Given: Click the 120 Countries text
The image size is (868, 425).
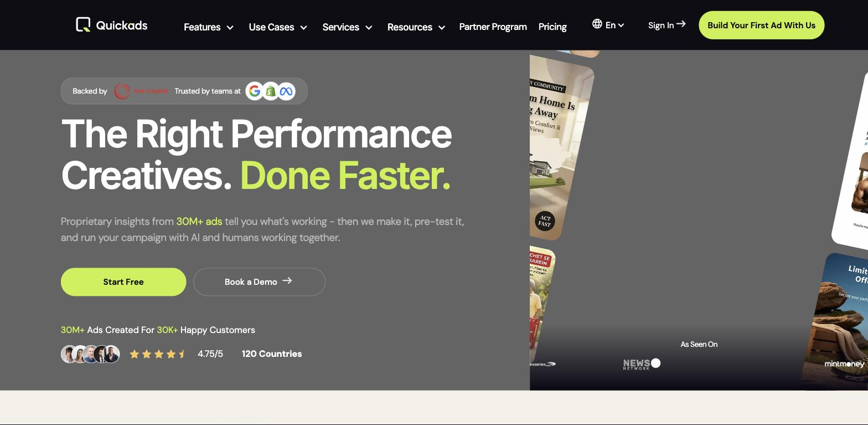Looking at the screenshot, I should (272, 354).
